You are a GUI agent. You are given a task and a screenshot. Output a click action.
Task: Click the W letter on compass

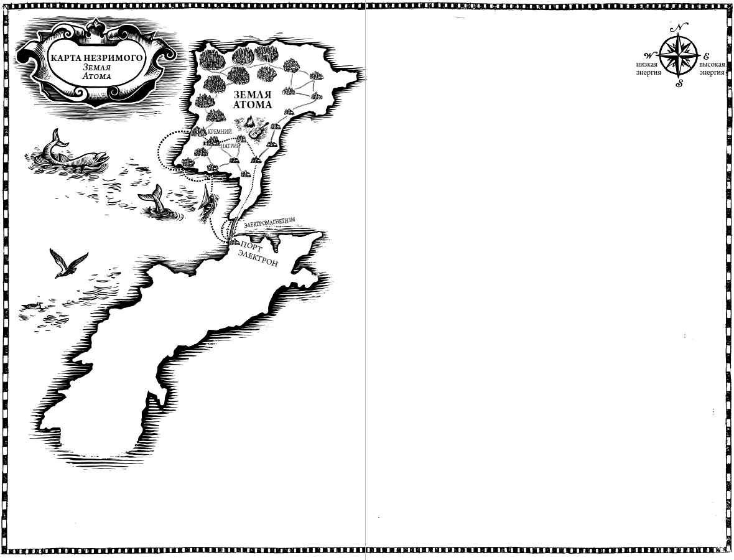pos(649,55)
